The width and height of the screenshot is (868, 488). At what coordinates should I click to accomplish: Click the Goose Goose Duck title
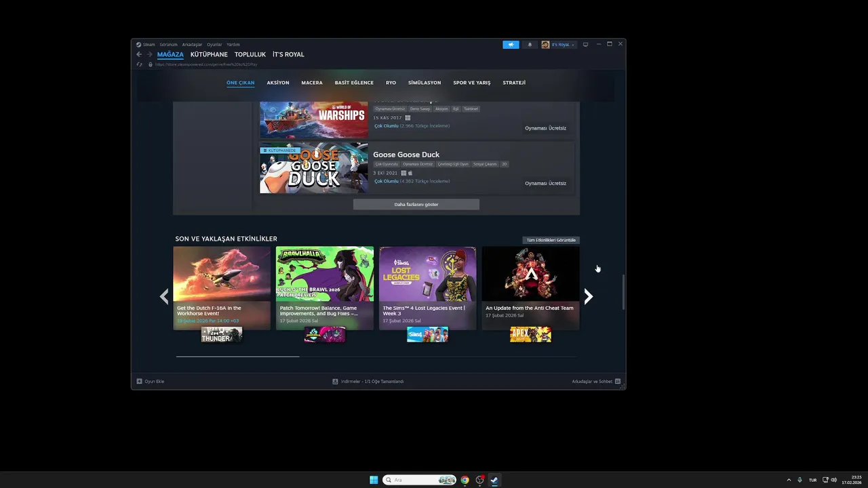tap(406, 155)
